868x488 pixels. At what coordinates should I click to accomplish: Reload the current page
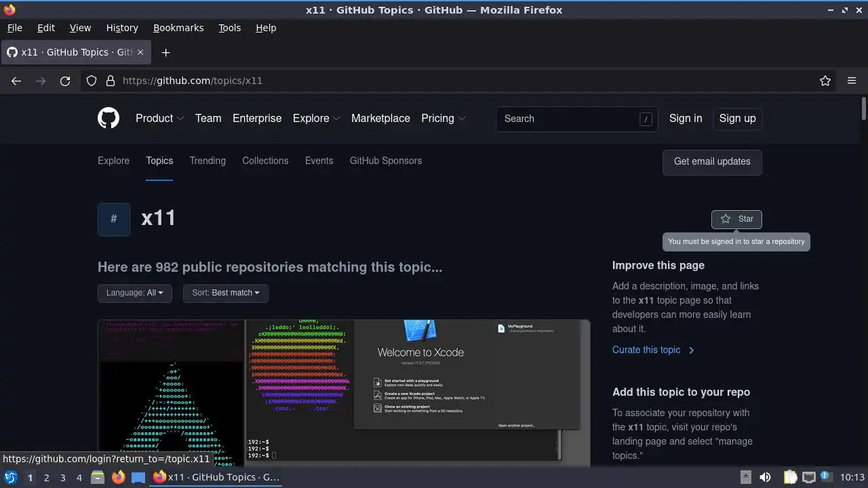point(65,81)
